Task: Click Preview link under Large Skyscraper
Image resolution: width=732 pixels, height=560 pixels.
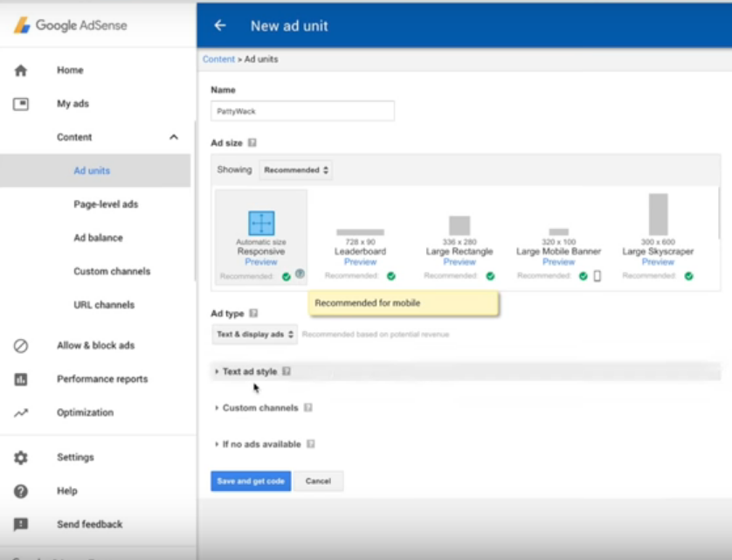Action: pyautogui.click(x=659, y=262)
